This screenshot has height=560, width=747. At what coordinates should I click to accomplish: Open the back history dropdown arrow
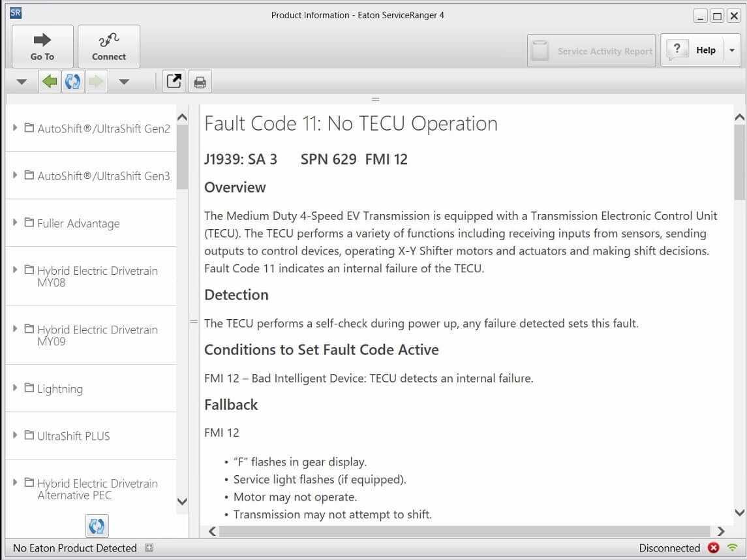click(22, 82)
